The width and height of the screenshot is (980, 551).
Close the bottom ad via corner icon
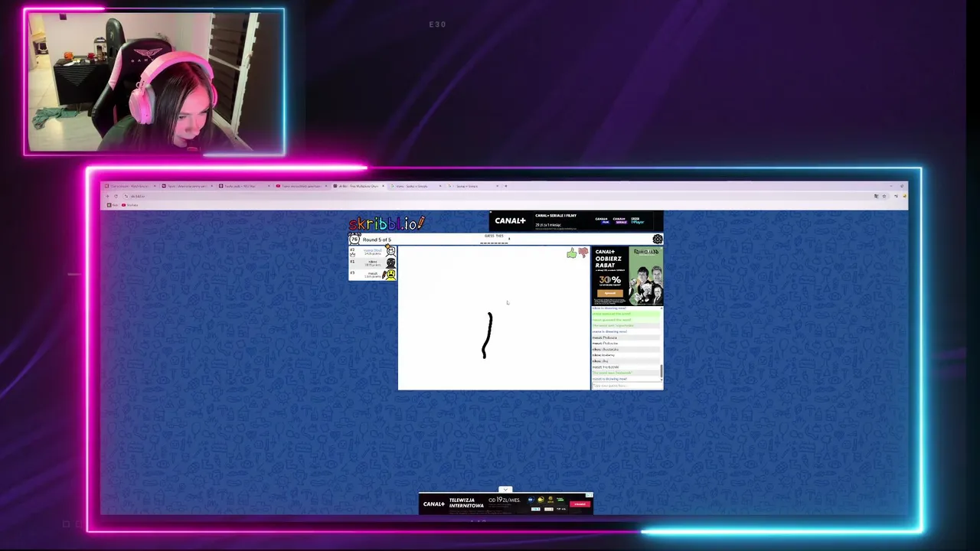(x=590, y=495)
